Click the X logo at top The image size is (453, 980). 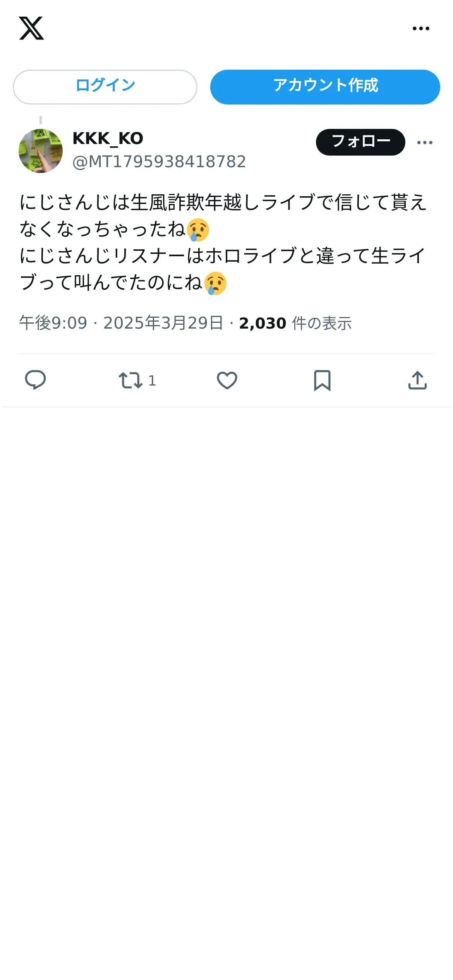31,28
